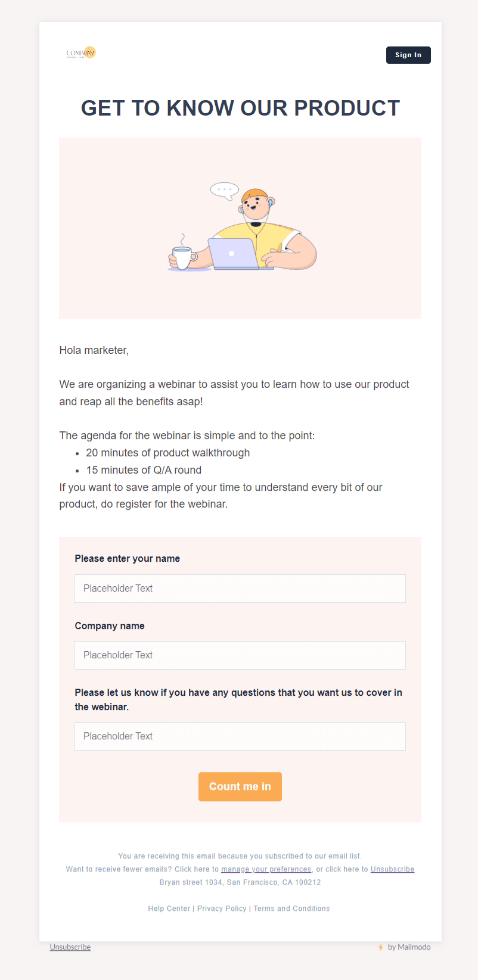Click Unsubscribe link next to manage preferences
This screenshot has width=478, height=980.
point(392,869)
